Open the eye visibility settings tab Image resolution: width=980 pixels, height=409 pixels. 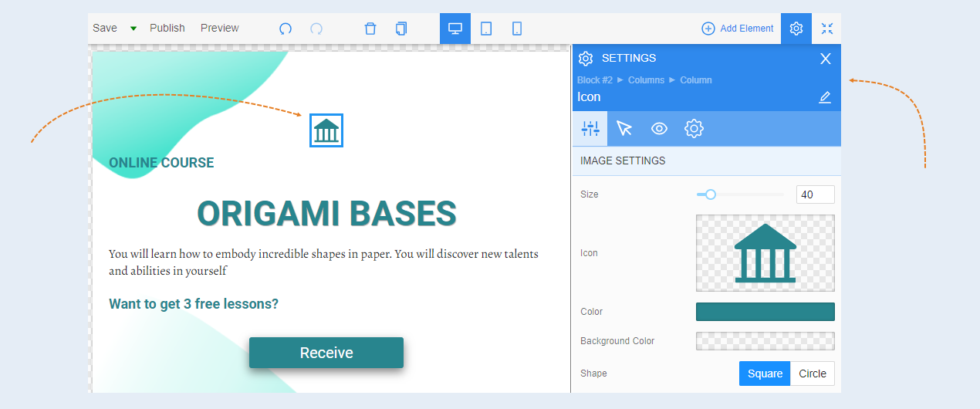point(659,129)
